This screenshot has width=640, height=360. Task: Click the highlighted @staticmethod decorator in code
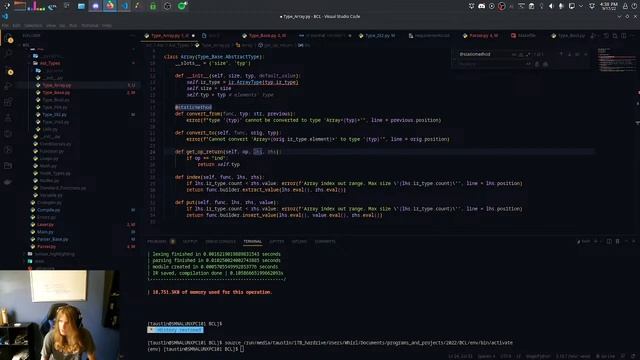coord(193,107)
